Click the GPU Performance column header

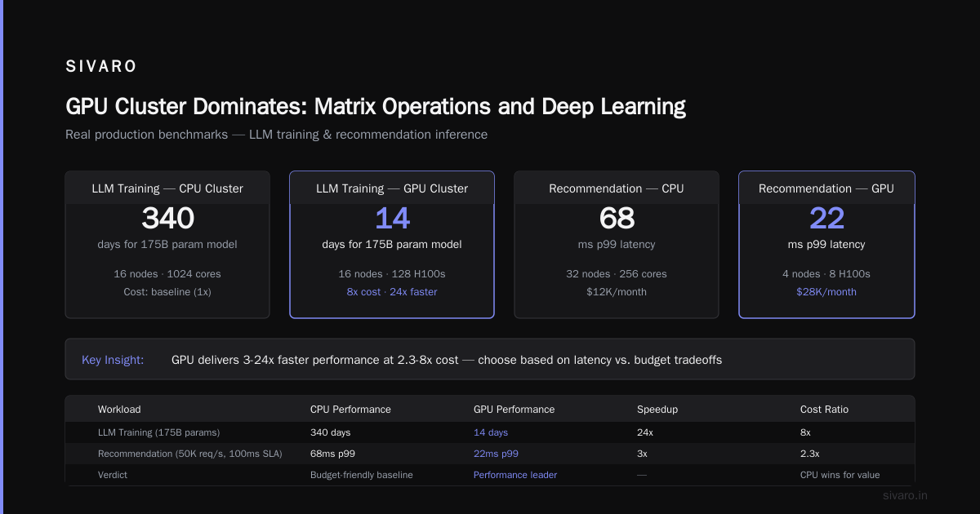(x=514, y=410)
